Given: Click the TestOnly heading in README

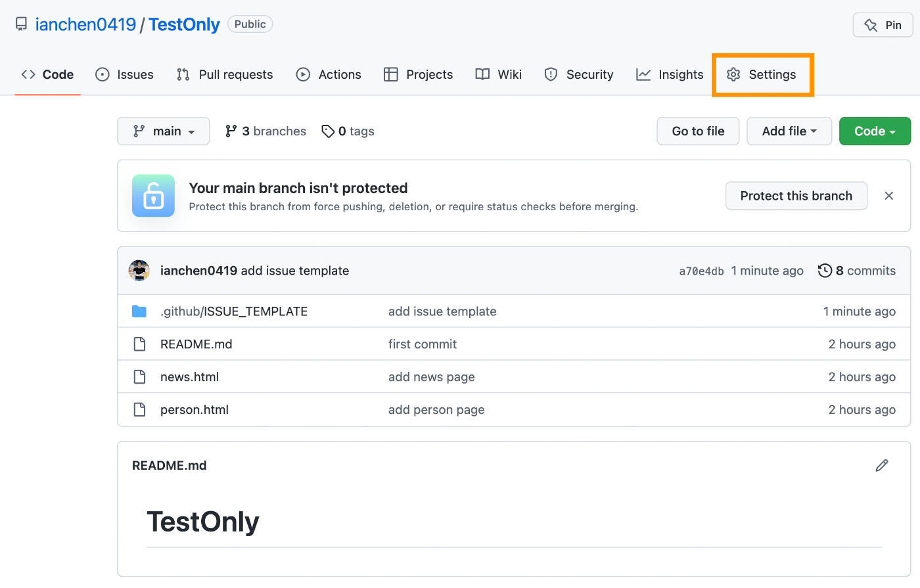Looking at the screenshot, I should [203, 522].
